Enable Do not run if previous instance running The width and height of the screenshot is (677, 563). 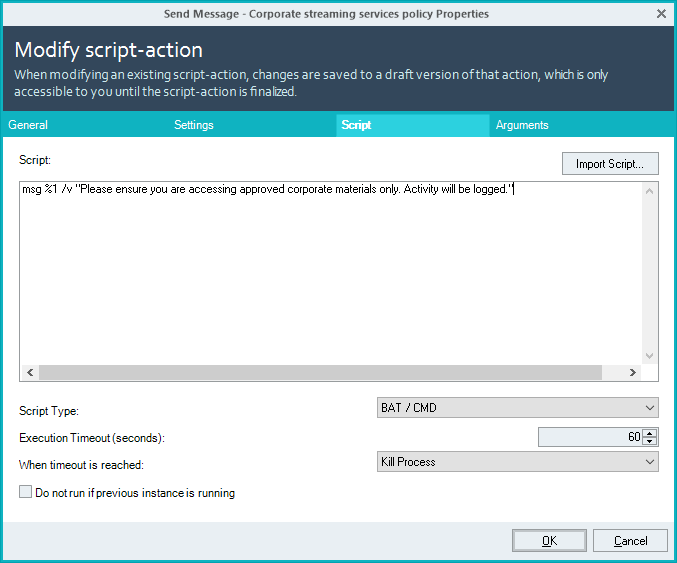tap(25, 492)
